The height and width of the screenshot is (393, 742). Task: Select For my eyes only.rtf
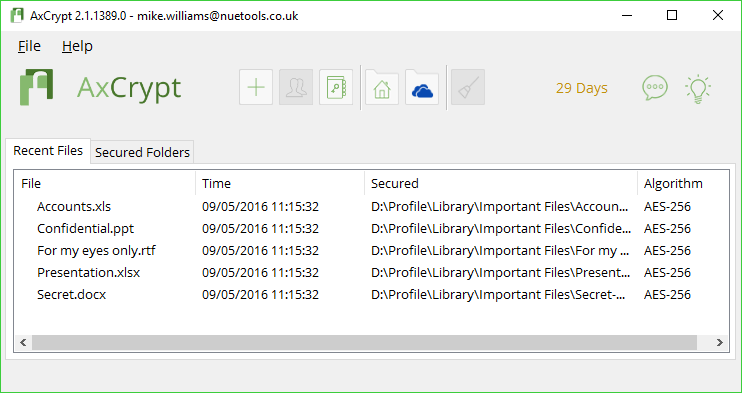click(96, 250)
